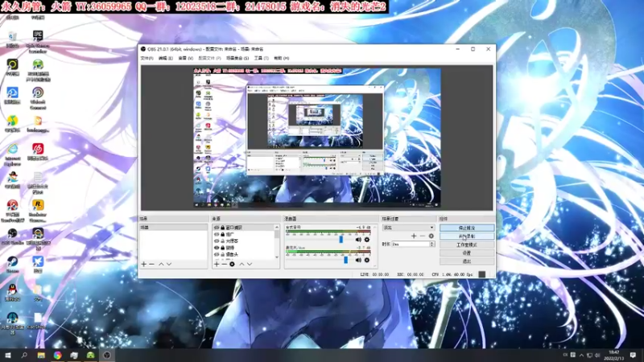
Task: Toggle visibility of the 摄像头 source
Action: click(217, 254)
